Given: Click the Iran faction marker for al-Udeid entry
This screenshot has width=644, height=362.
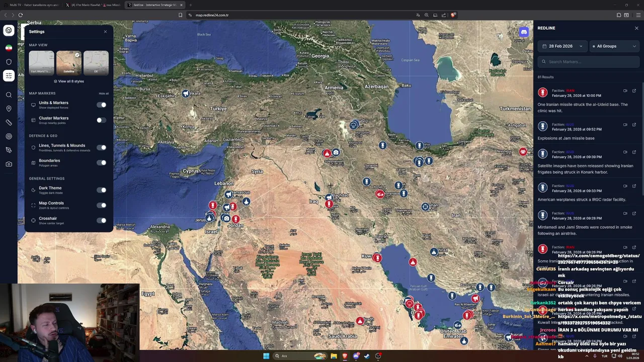Looking at the screenshot, I should [x=542, y=93].
